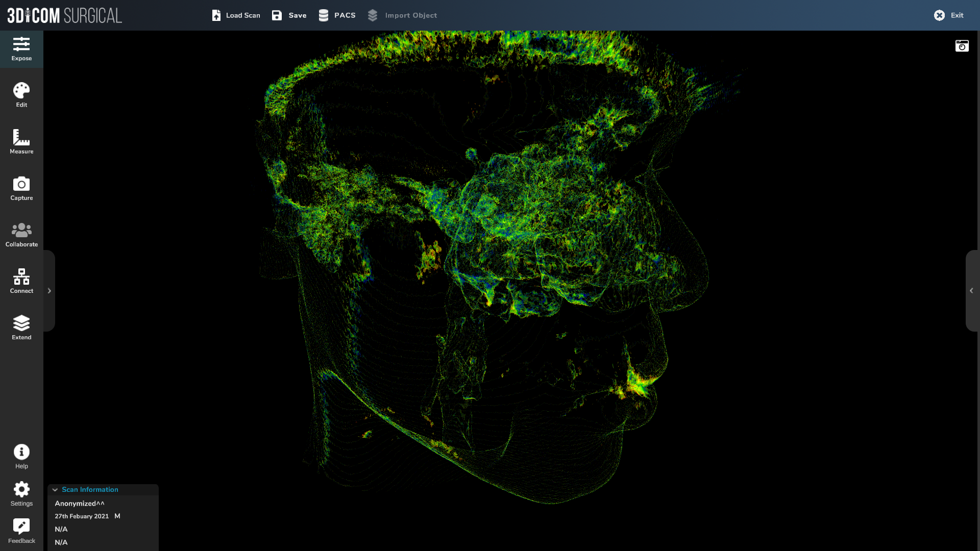
Task: Open the Settings gear menu
Action: tap(21, 493)
